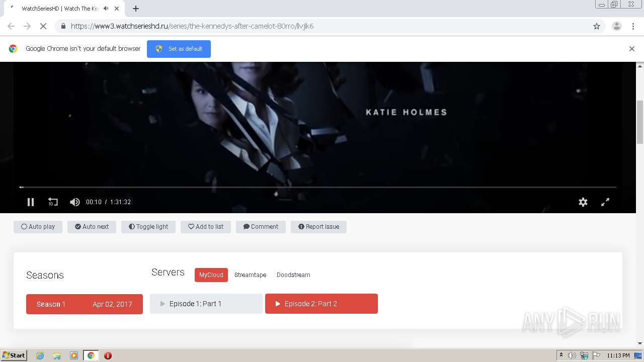Select Doodstream server
The width and height of the screenshot is (644, 362).
(293, 275)
